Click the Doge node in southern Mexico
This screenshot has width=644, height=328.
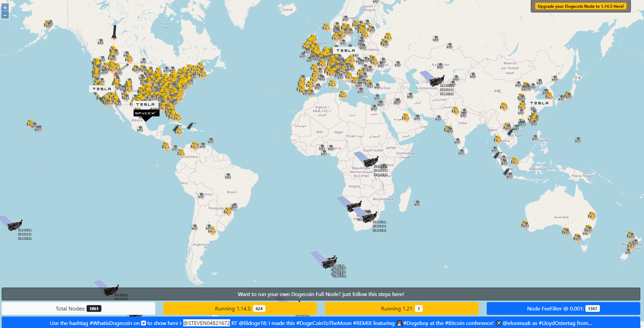[x=140, y=129]
